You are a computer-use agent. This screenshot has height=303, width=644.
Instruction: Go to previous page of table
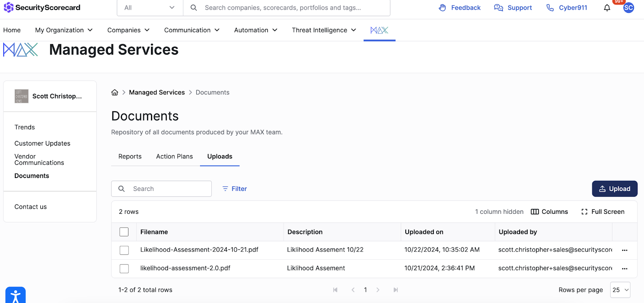[353, 290]
